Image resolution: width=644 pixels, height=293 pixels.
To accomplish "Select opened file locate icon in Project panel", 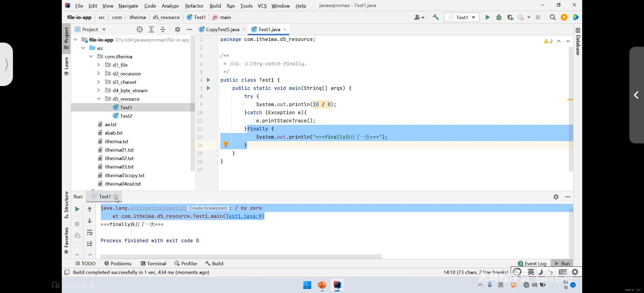I will (x=140, y=30).
